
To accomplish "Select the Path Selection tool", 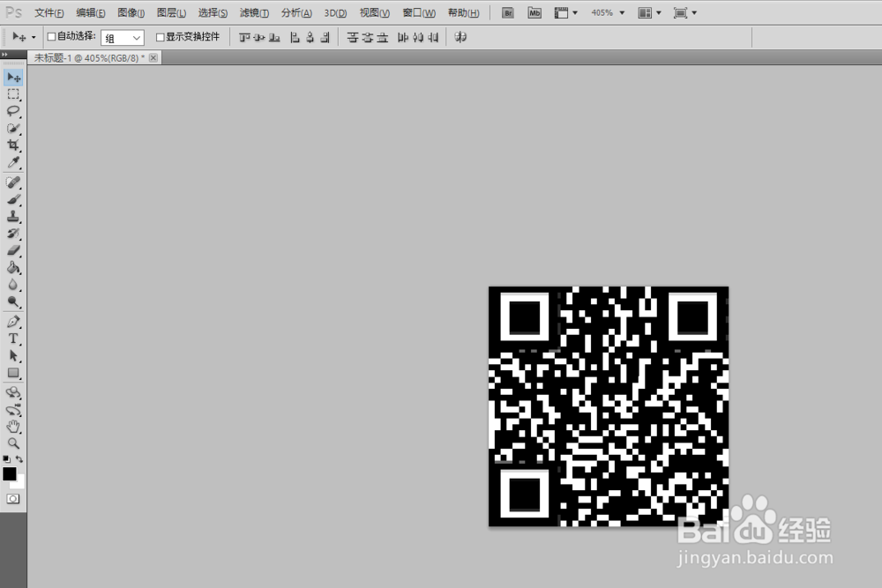I will click(13, 356).
